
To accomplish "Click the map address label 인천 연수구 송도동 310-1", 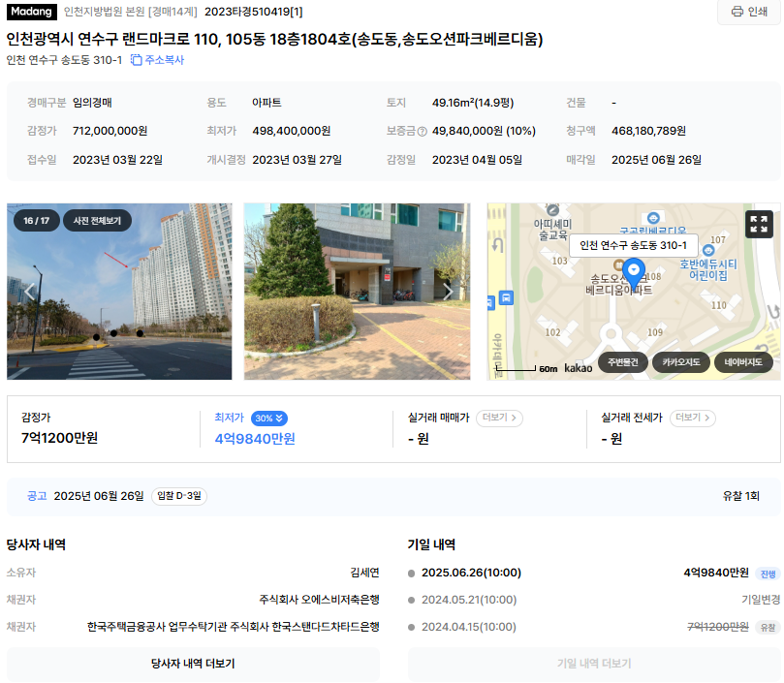I will [634, 245].
